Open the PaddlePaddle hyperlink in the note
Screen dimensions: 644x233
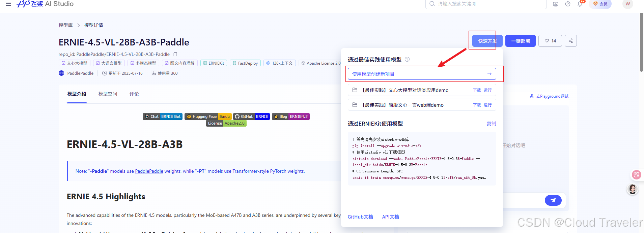(x=149, y=171)
